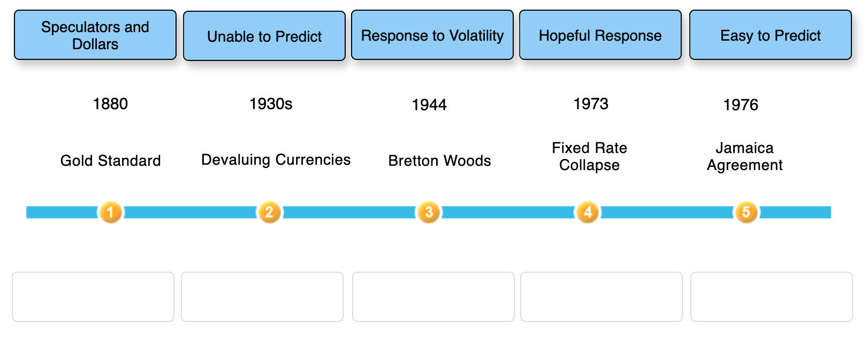The width and height of the screenshot is (868, 338).
Task: Click the 1880 year label
Action: click(110, 104)
